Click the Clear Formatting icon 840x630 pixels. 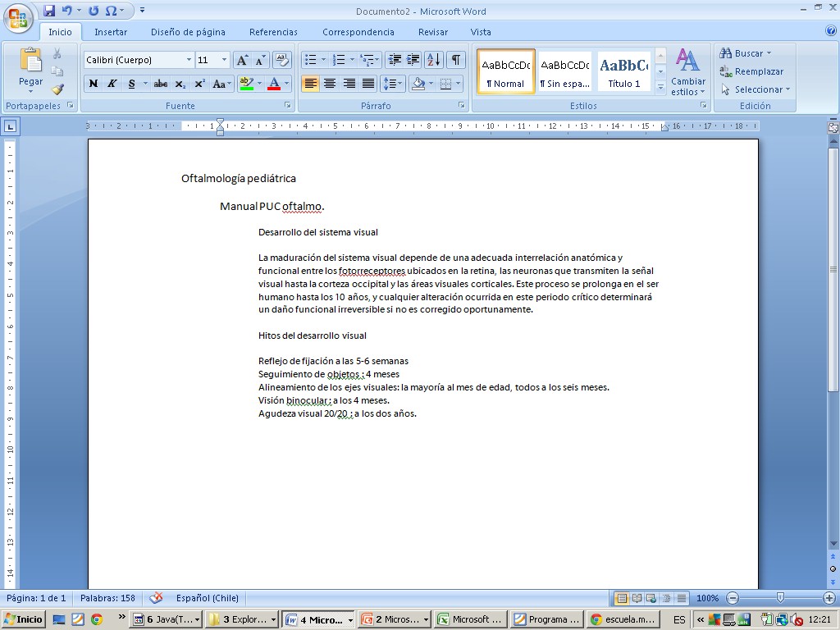point(281,60)
